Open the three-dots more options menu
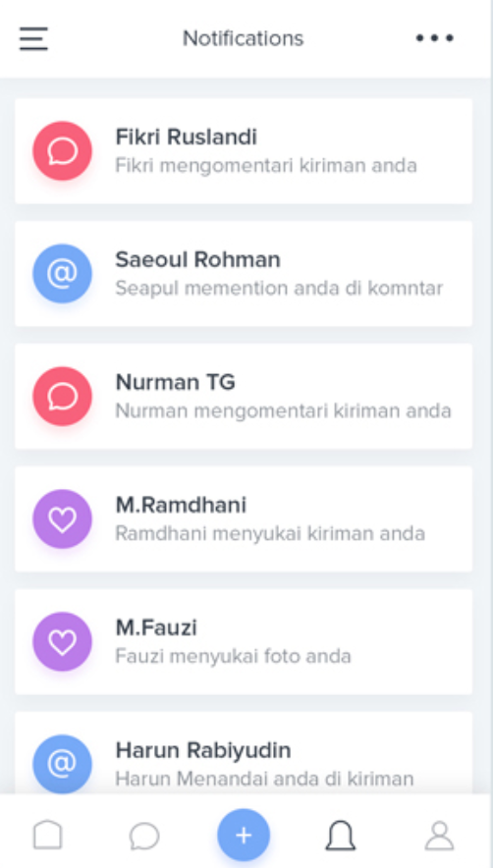The height and width of the screenshot is (868, 493). [435, 38]
